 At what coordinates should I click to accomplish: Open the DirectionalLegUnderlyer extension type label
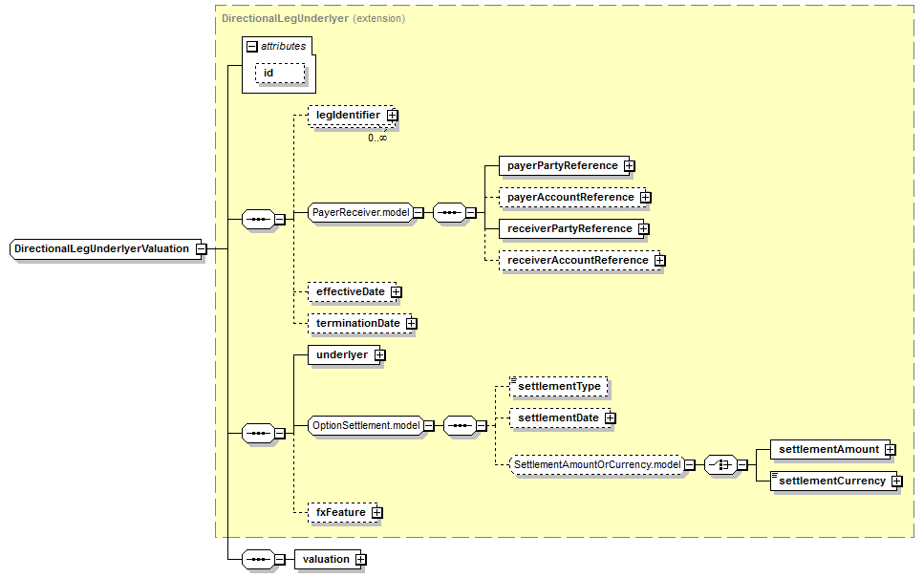[285, 18]
